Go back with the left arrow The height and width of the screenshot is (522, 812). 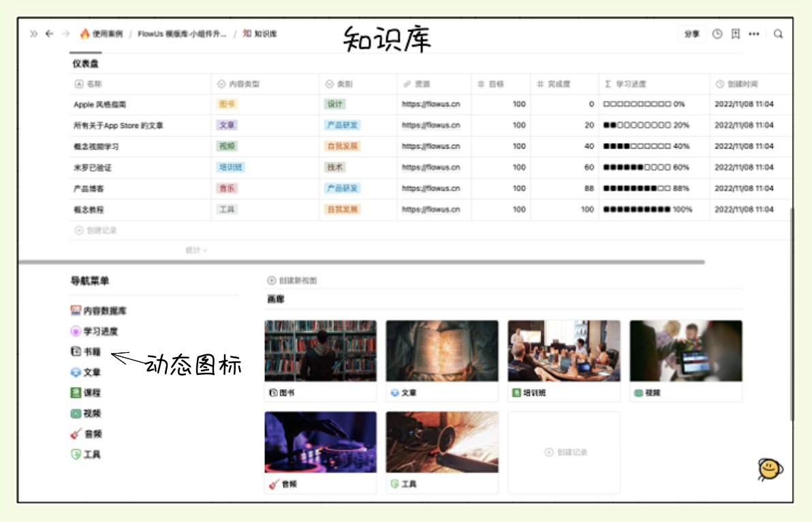[49, 34]
